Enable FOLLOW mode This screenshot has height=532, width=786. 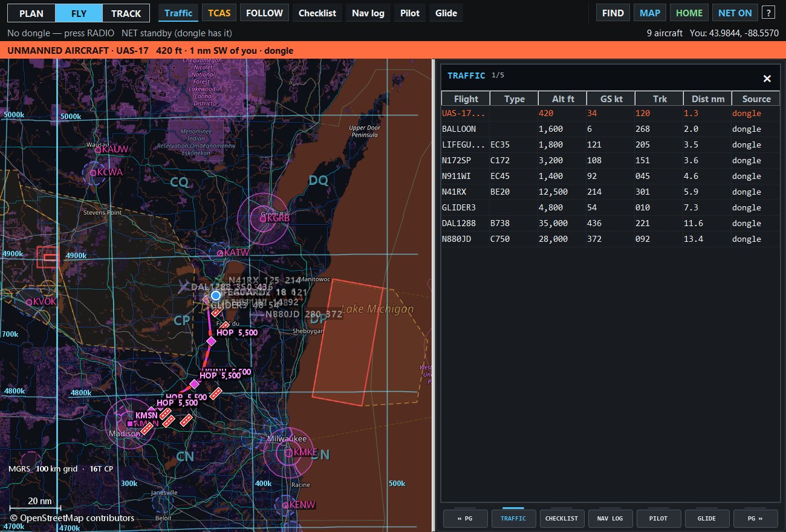coord(264,13)
